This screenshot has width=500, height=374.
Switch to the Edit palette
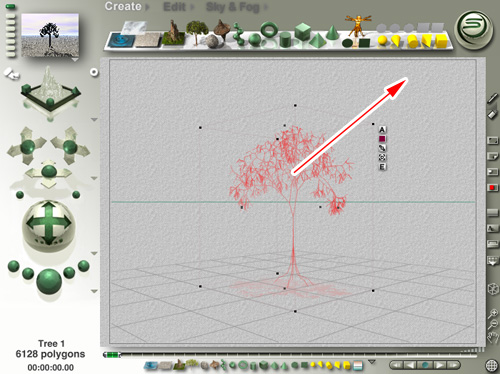[x=174, y=7]
